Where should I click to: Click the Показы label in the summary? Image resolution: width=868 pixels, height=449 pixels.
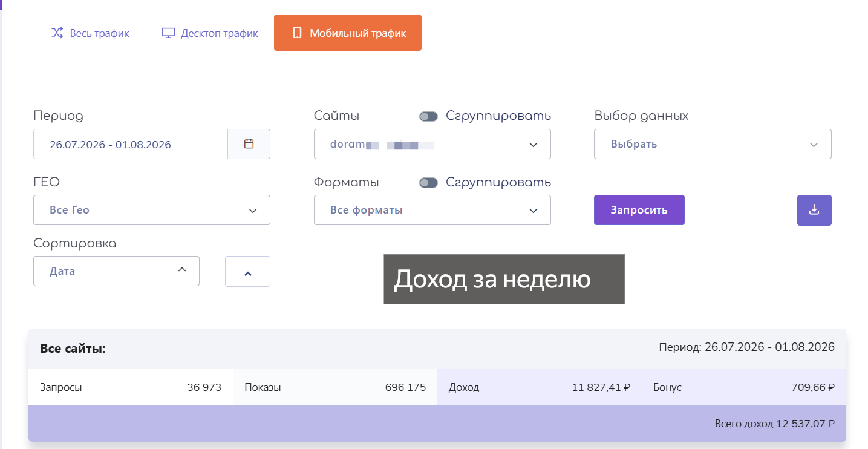click(x=263, y=387)
